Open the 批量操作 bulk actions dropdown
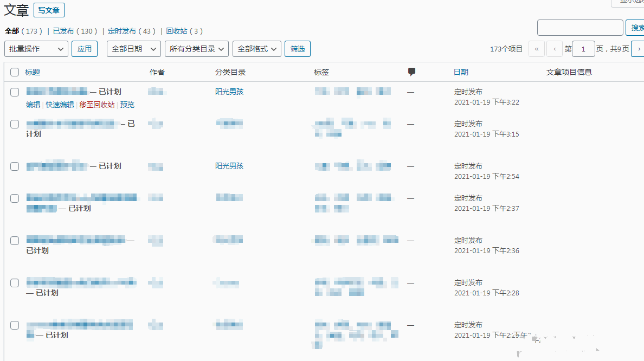 click(x=36, y=49)
